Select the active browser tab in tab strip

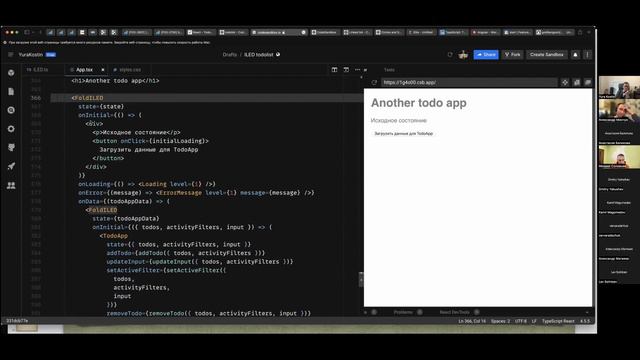[278, 32]
